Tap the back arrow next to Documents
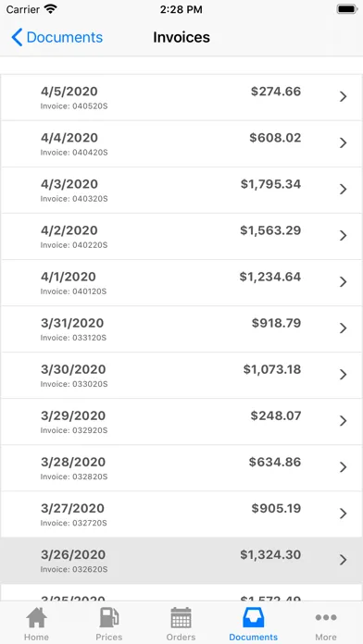 pyautogui.click(x=17, y=37)
